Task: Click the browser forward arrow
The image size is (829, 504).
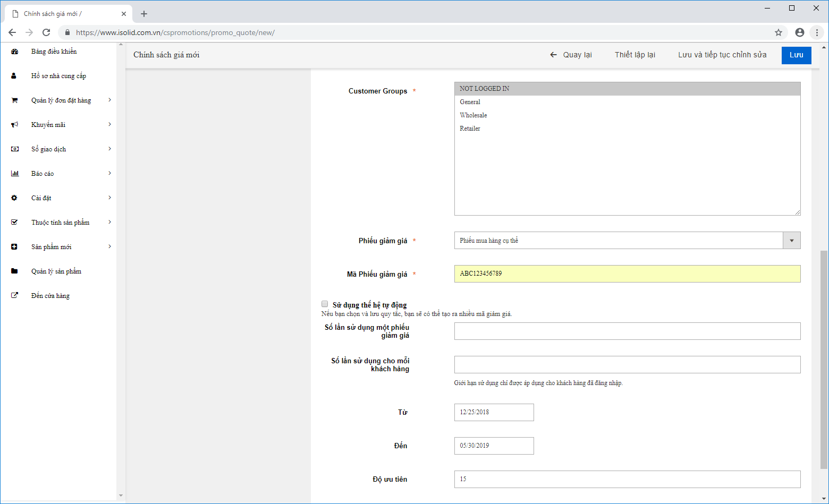Action: point(29,32)
